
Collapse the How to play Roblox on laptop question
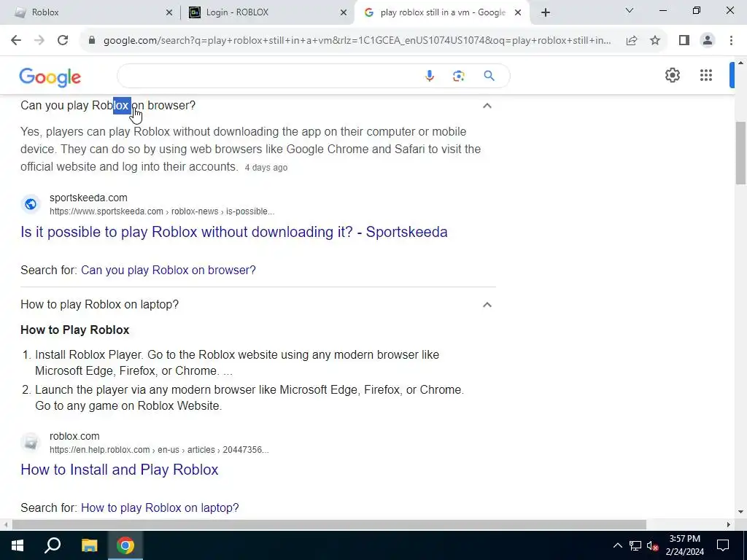[x=487, y=305]
